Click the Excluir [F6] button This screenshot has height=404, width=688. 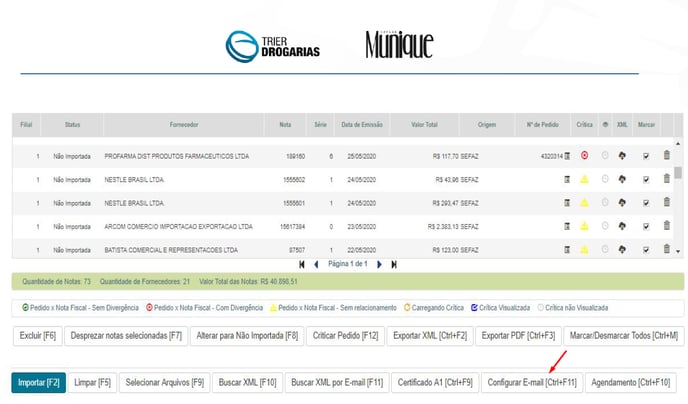coord(38,336)
